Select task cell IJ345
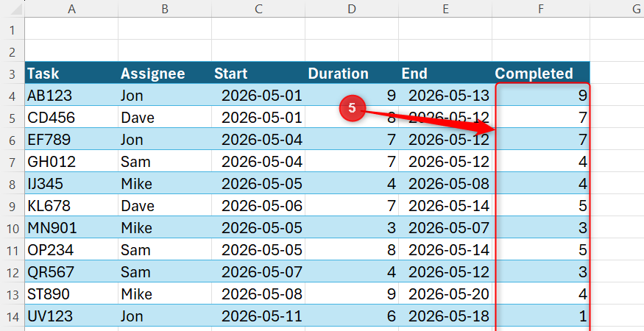Image resolution: width=644 pixels, height=331 pixels. tap(71, 184)
